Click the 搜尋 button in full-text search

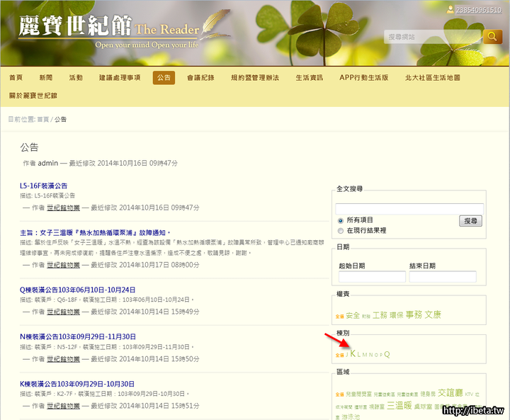471,221
